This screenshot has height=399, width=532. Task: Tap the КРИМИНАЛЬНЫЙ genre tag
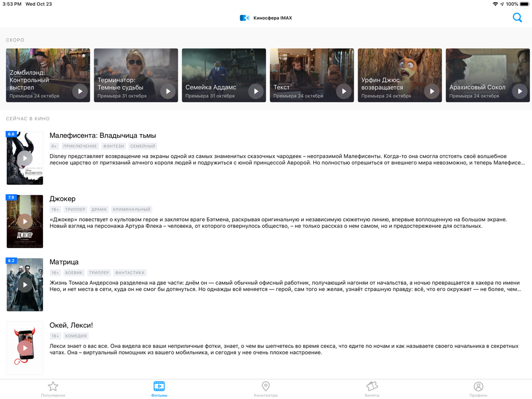coord(131,209)
